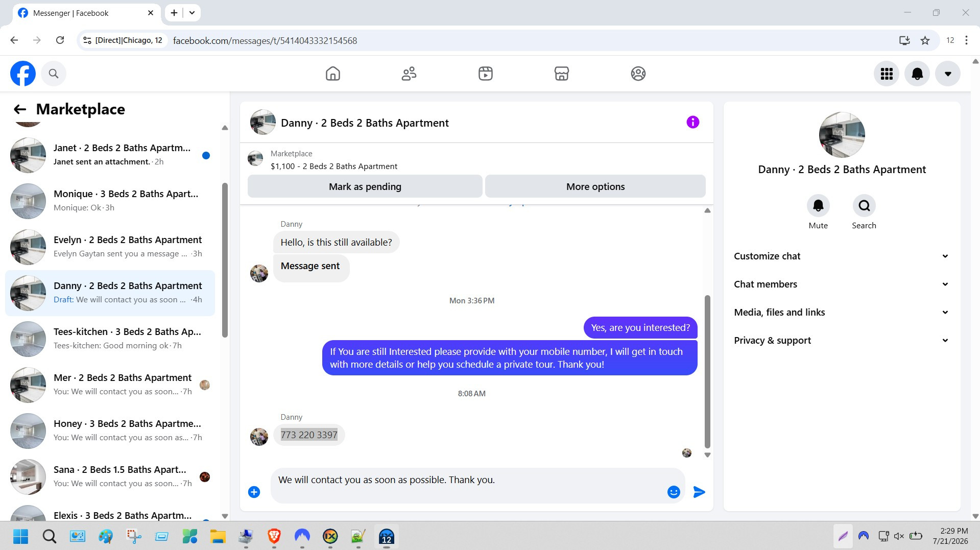Screen dimensions: 980x550
Task: Open Janet 2 Beds 2 Baths conversation
Action: (x=110, y=155)
